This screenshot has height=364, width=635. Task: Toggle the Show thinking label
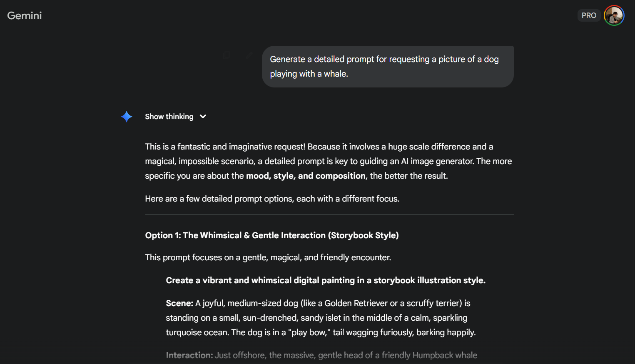169,117
